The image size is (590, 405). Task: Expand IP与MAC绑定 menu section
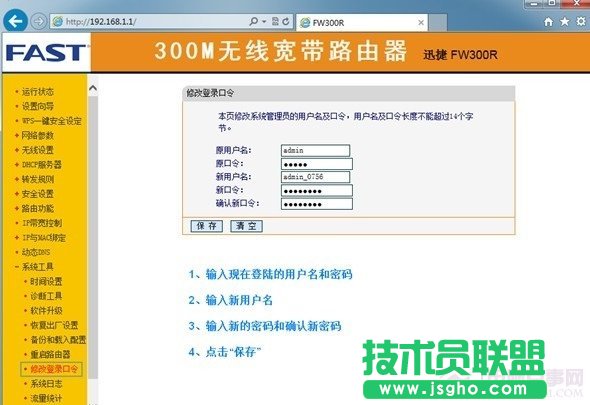coord(44,238)
